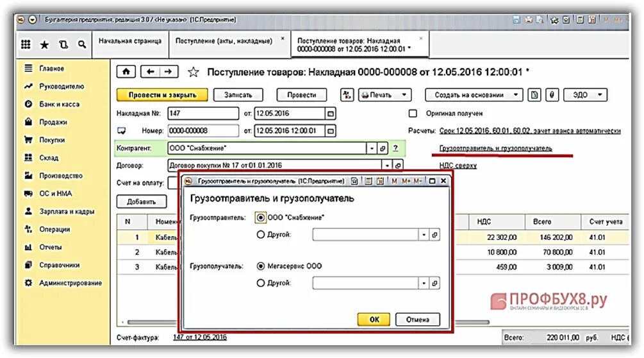Viewport: 644px width, 358px height.
Task: Open the other Грузоотправитель open-form icon
Action: (434, 235)
